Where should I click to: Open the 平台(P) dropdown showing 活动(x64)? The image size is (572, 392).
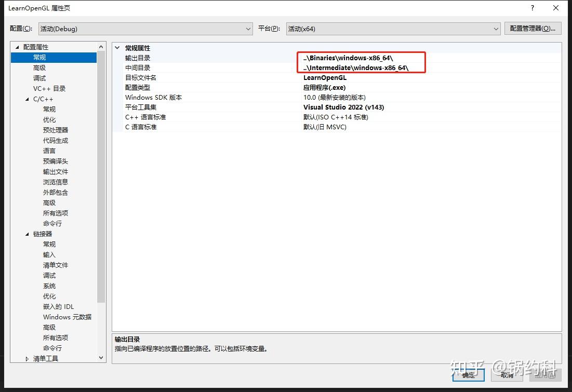(x=393, y=29)
